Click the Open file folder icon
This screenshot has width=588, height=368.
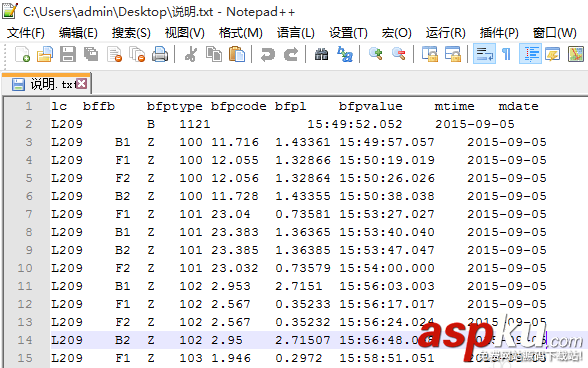(x=45, y=54)
